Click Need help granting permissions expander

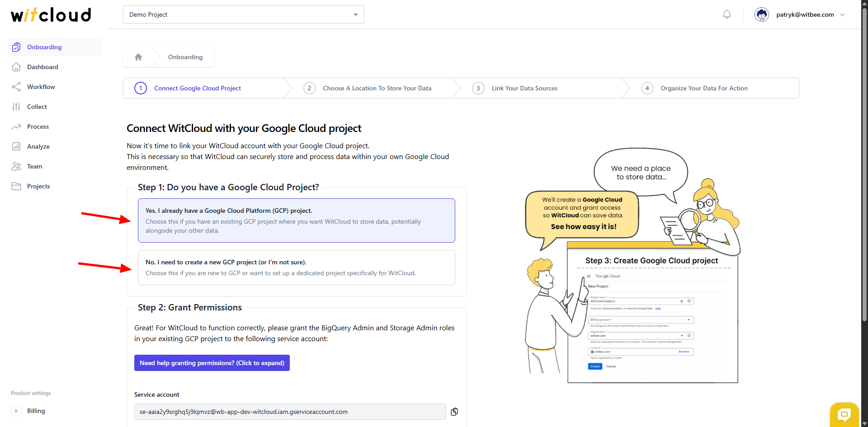point(212,363)
